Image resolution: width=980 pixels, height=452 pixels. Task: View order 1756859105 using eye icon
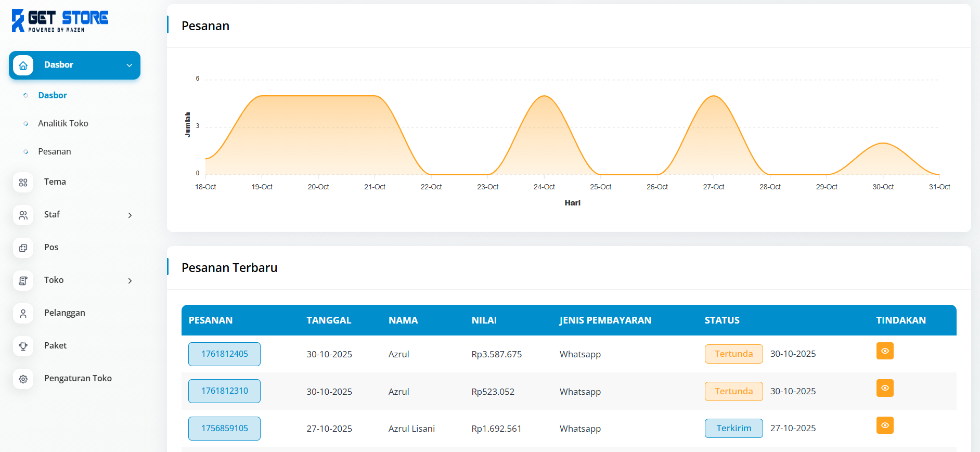point(884,425)
